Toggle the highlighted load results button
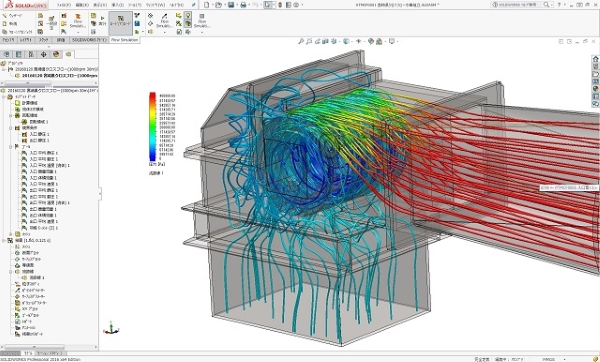 [x=121, y=21]
